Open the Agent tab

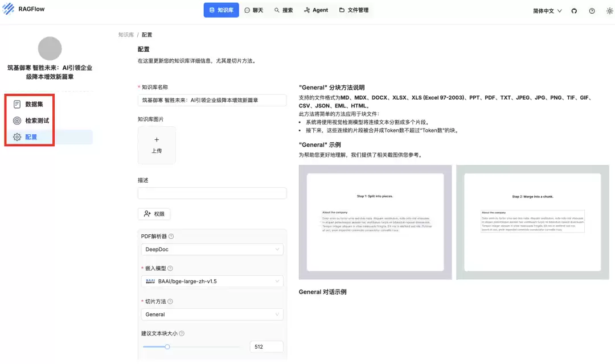tap(316, 10)
